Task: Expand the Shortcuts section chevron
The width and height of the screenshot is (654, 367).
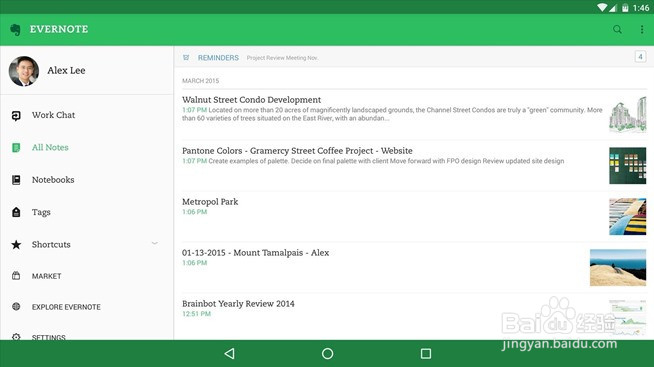Action: point(155,244)
